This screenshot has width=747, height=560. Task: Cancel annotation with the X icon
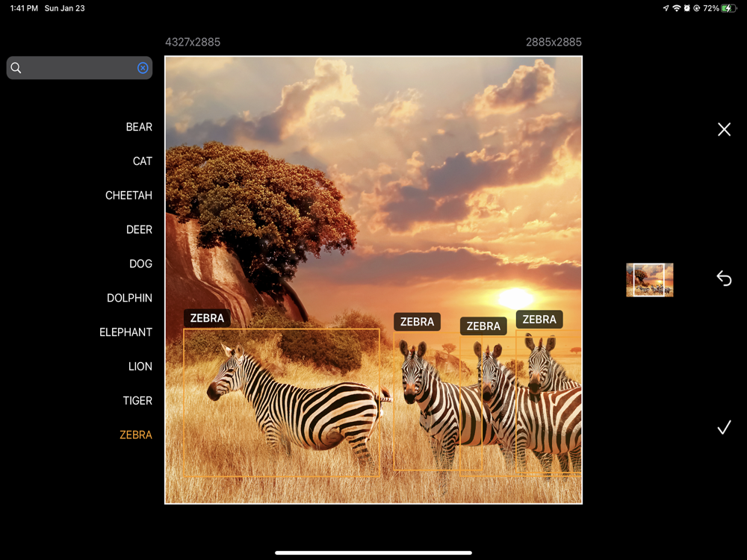[724, 129]
